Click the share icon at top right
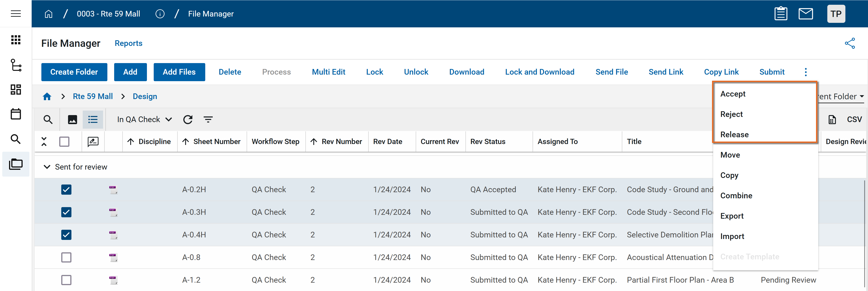The width and height of the screenshot is (868, 291). (x=849, y=43)
